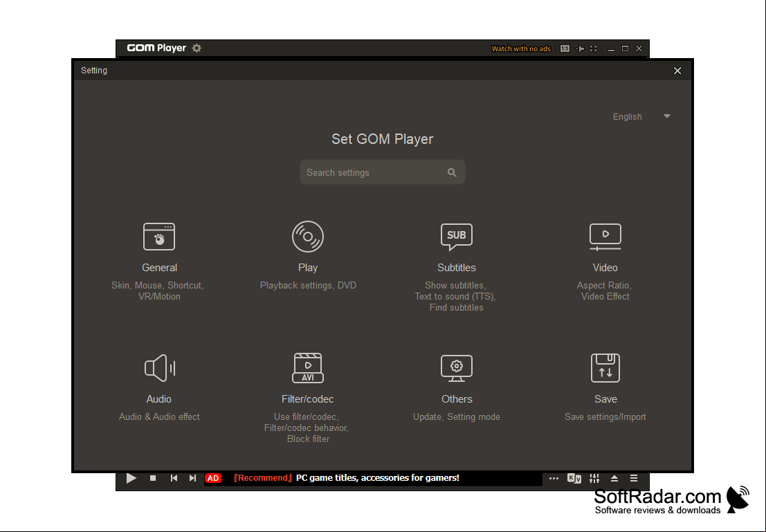Click the Recommend PC game titles ad text
766x532 pixels.
pos(347,478)
